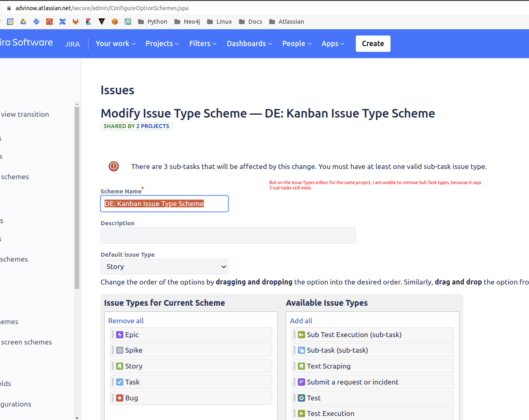Open Google Calendar bookmark icon

[x=10, y=22]
